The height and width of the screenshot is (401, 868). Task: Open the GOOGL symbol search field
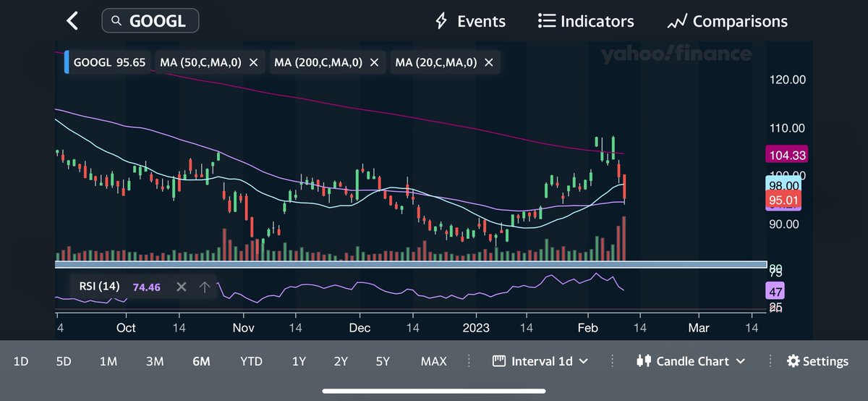150,21
